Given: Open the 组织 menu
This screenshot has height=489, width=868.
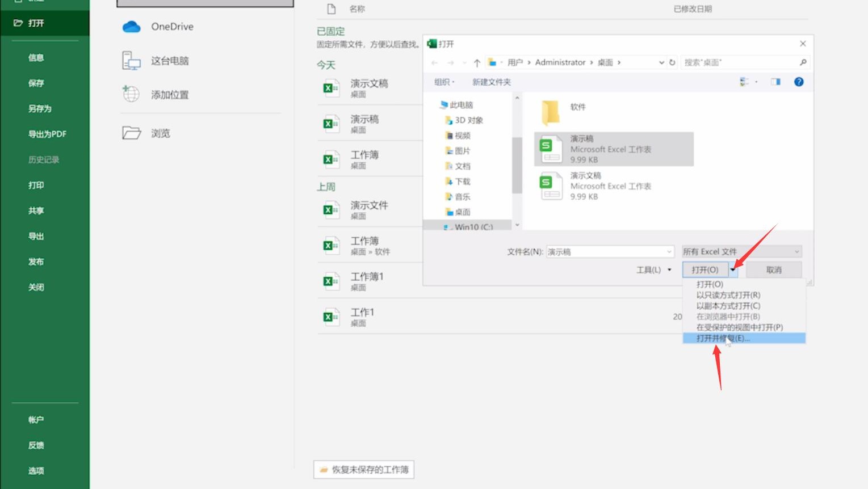Looking at the screenshot, I should click(x=445, y=82).
